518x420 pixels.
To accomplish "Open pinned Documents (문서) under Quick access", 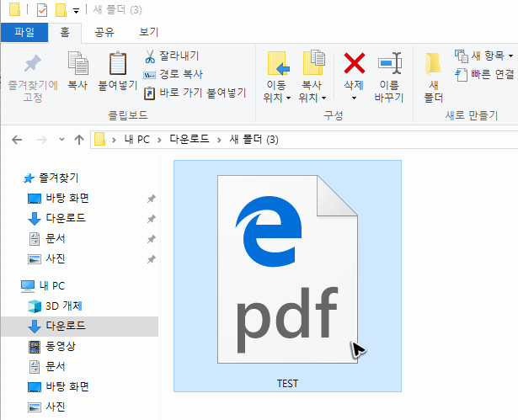I will pyautogui.click(x=47, y=239).
